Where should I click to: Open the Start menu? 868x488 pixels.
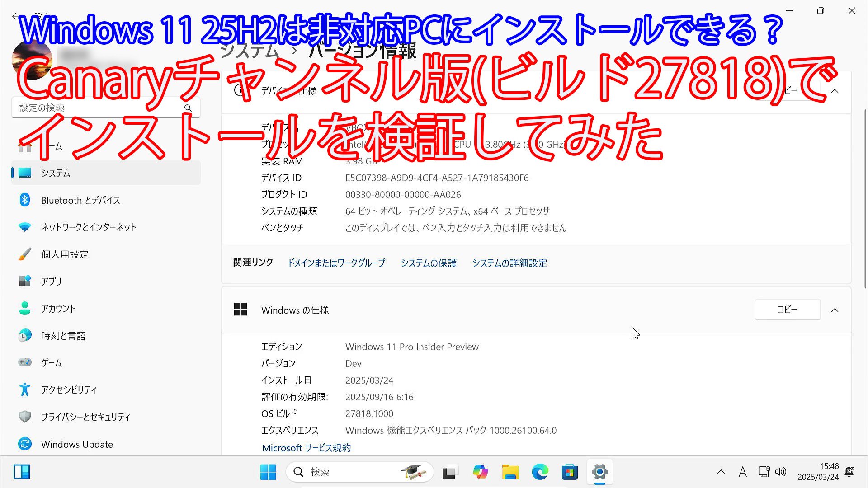point(268,472)
